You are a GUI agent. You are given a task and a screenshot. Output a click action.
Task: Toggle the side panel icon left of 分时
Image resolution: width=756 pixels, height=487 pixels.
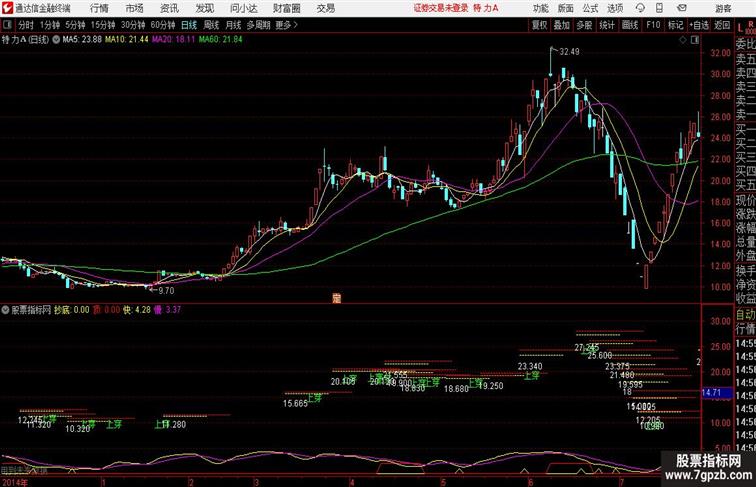7,25
